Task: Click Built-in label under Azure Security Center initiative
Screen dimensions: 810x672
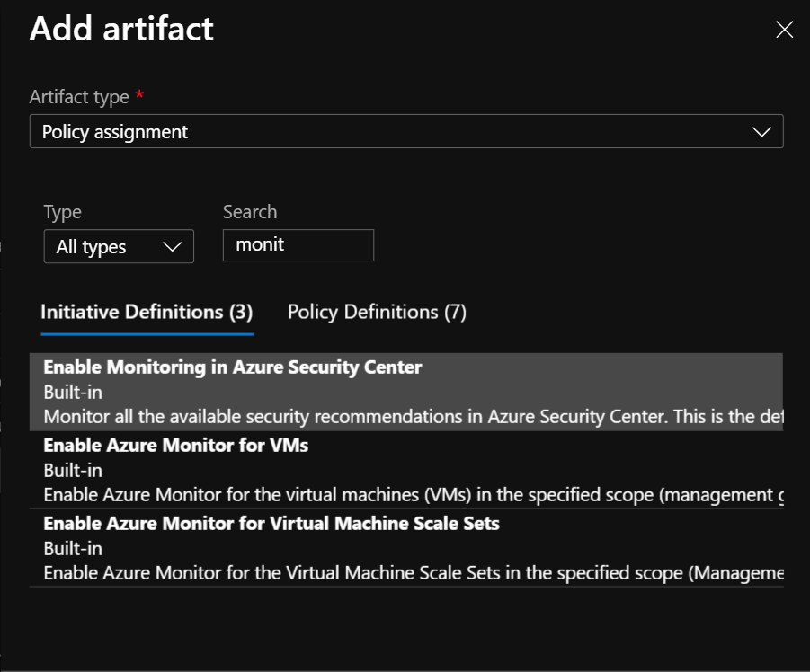Action: point(73,393)
